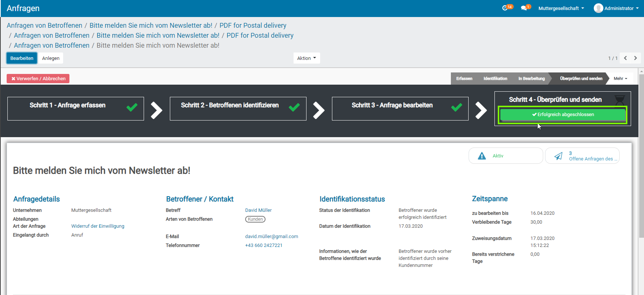Open the David Müller contact link
Image resolution: width=644 pixels, height=295 pixels.
[258, 210]
